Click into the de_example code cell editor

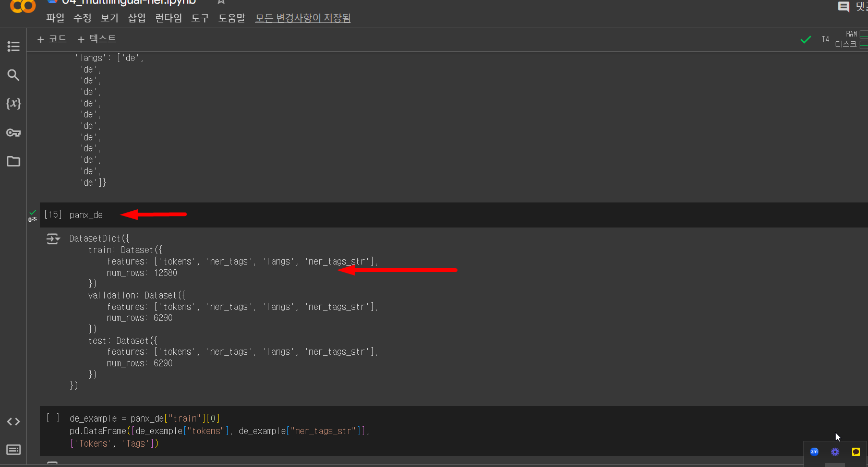coord(454,431)
